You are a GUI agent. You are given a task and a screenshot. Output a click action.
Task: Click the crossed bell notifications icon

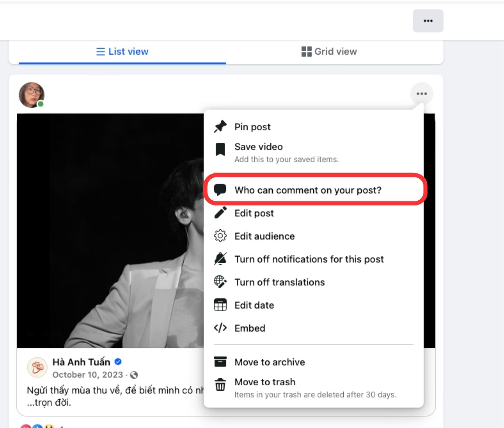click(x=220, y=259)
